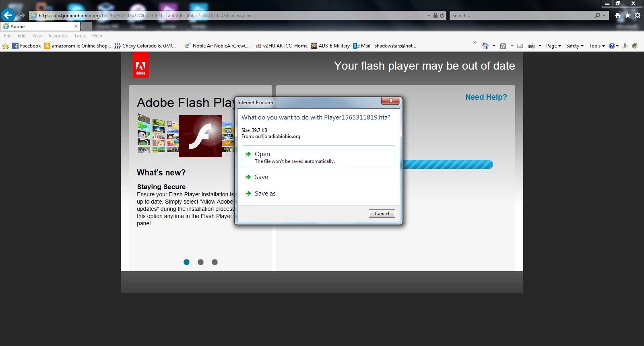Click the blue striped progress bar
The width and height of the screenshot is (644, 346).
[447, 165]
